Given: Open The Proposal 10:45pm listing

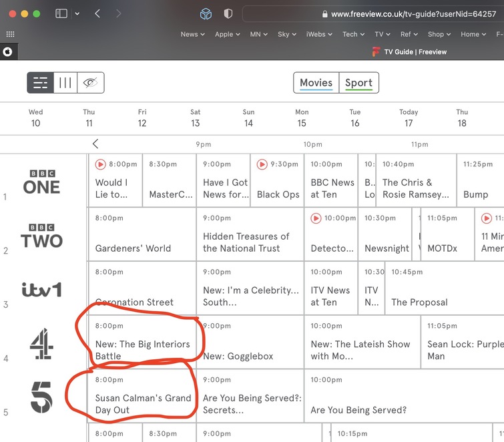Looking at the screenshot, I should (445, 288).
